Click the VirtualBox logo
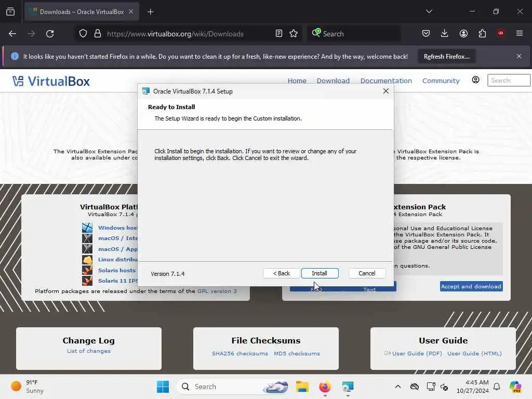The height and width of the screenshot is (399, 532). (x=51, y=82)
